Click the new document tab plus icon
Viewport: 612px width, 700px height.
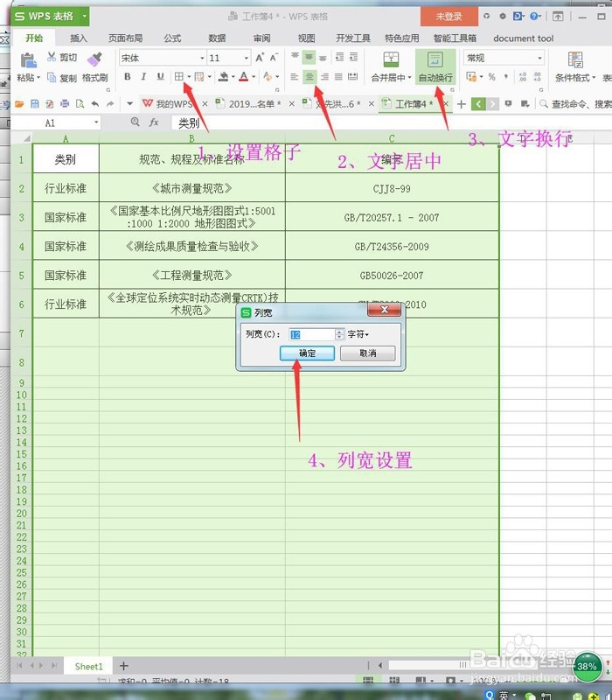click(x=462, y=104)
